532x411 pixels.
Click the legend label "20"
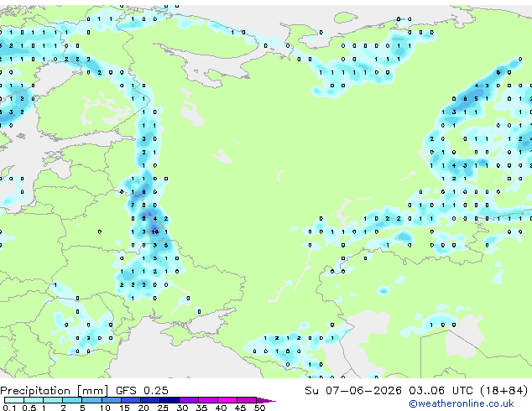tap(143, 408)
